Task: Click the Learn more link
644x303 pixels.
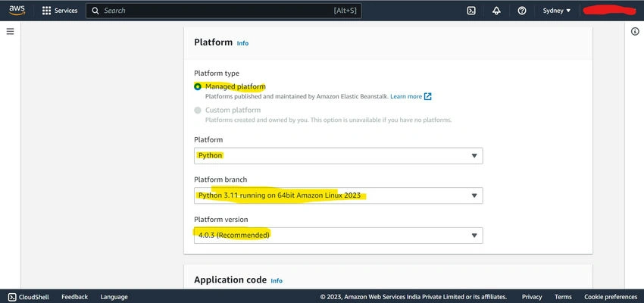Action: coord(406,96)
